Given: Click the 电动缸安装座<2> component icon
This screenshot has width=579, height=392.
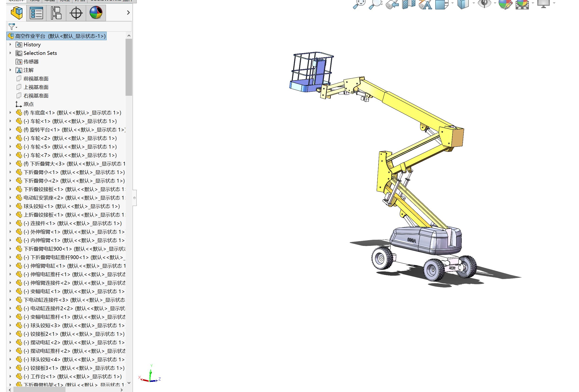Looking at the screenshot, I should coord(19,198).
